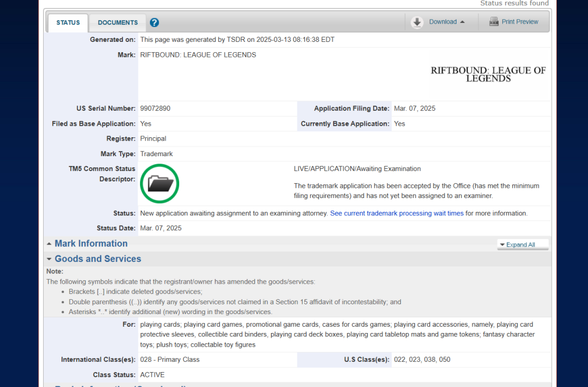Viewport: 588px width, 387px height.
Task: Click the Double parenthesis note line
Action: coord(235,302)
